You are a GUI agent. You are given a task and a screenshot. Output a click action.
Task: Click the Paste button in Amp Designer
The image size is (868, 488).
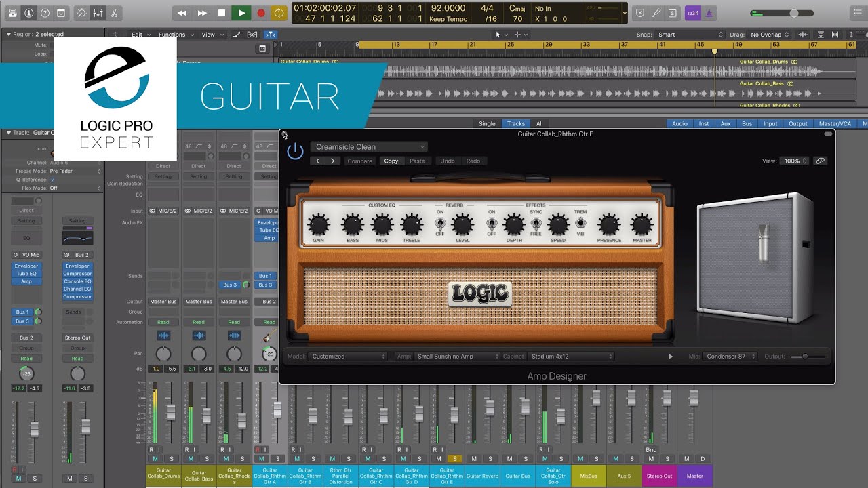(417, 161)
